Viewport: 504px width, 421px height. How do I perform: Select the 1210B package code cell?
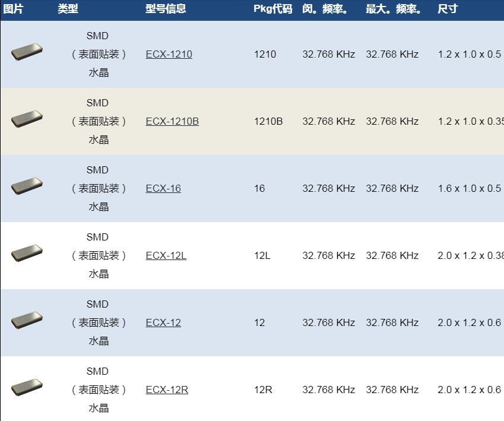click(268, 121)
